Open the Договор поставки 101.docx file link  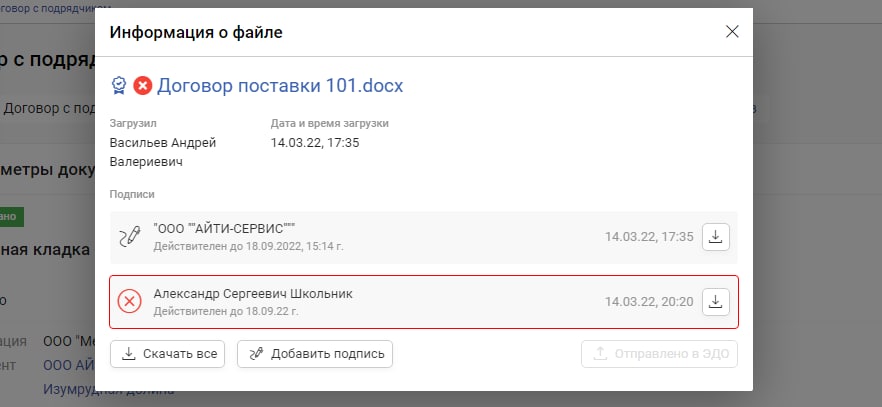(280, 86)
